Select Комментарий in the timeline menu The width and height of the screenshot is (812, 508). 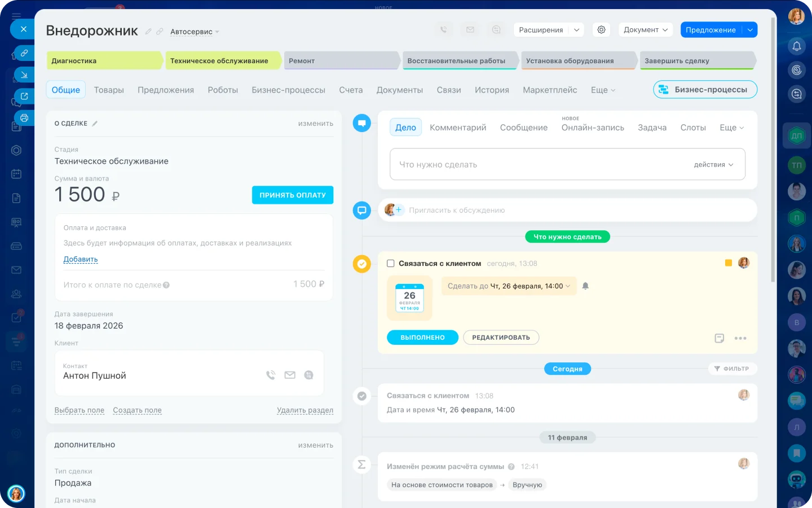(458, 128)
